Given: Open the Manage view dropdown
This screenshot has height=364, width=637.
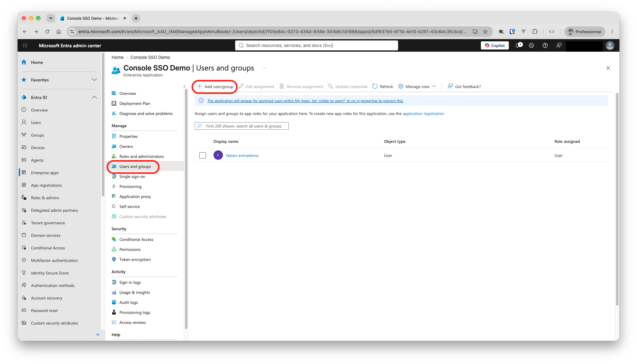Looking at the screenshot, I should tap(417, 86).
